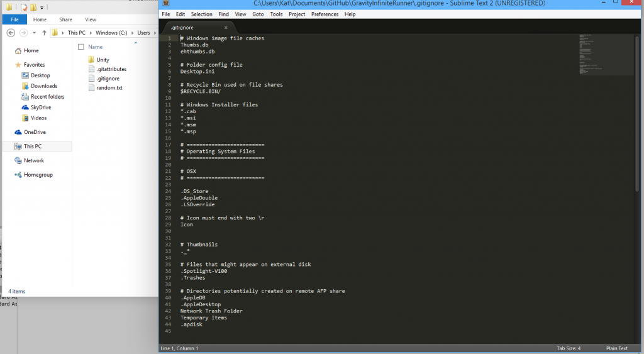Sort by the Name column header
Viewport: 644px width, 354px height.
pos(96,47)
